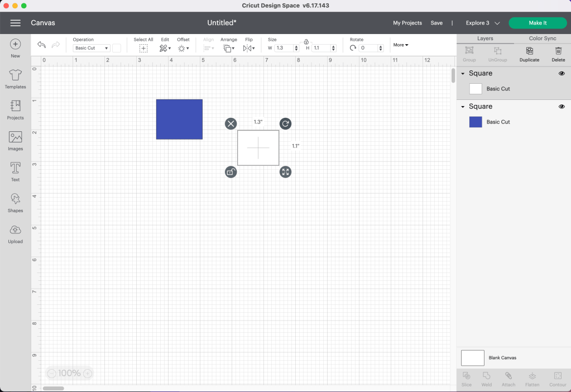The image size is (571, 392).
Task: Open the Templates panel
Action: point(15,79)
